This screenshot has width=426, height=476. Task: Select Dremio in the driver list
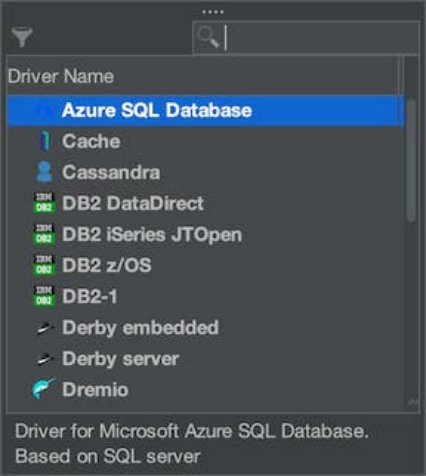tap(205, 389)
